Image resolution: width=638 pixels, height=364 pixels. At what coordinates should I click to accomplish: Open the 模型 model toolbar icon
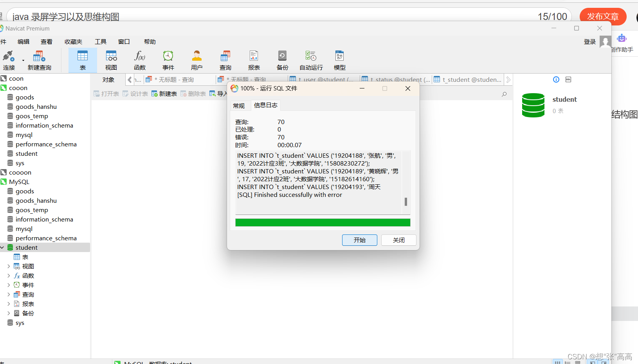pos(340,61)
